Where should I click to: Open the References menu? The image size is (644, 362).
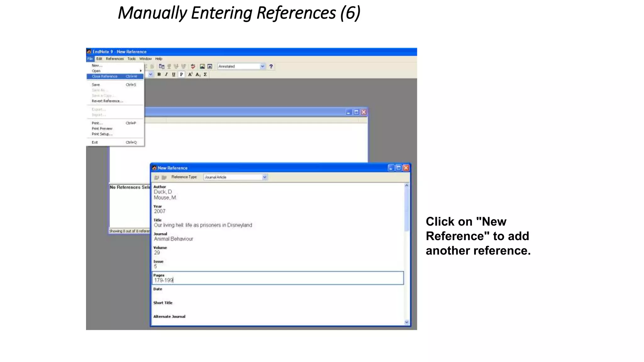coord(115,59)
